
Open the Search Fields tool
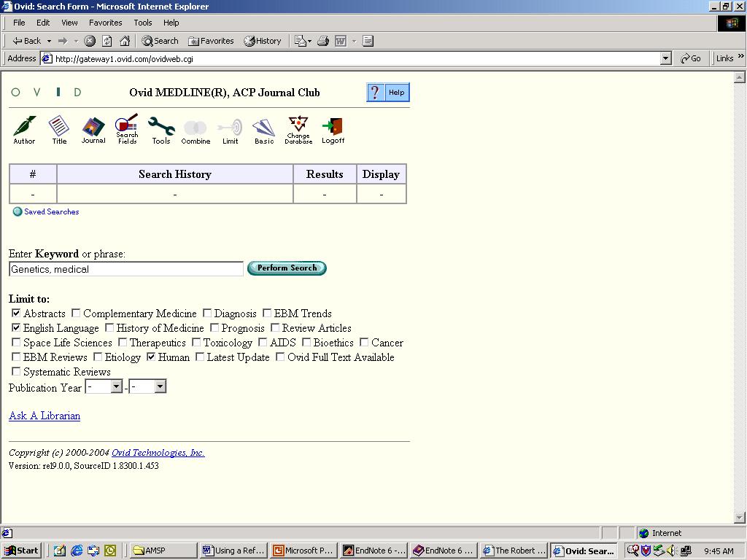click(x=127, y=129)
